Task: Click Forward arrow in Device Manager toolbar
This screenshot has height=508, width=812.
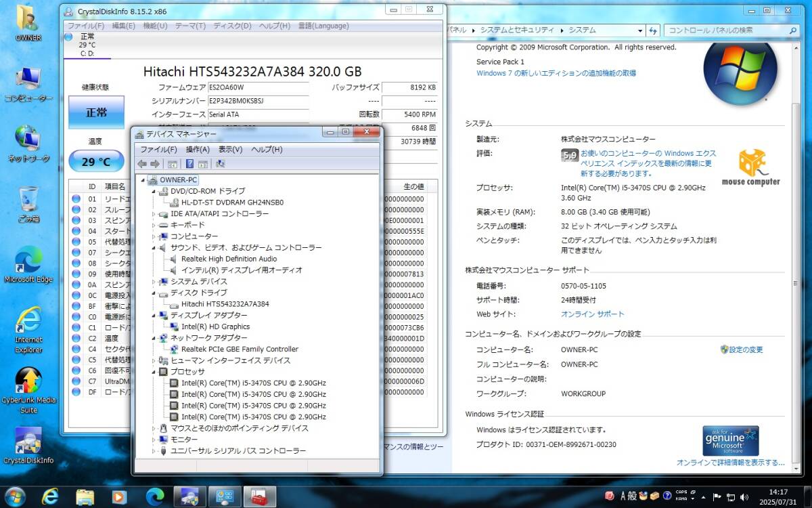Action: (x=155, y=164)
